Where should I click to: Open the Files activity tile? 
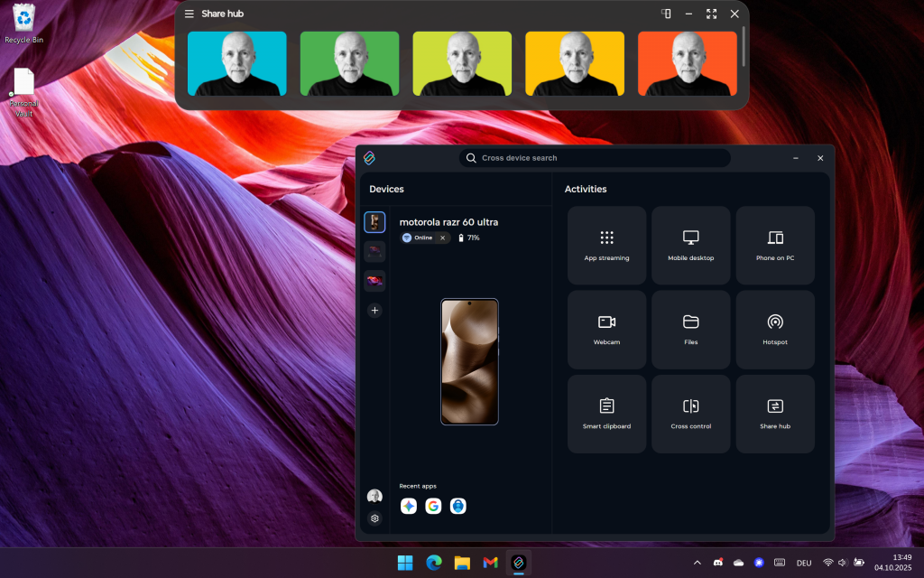coord(690,330)
